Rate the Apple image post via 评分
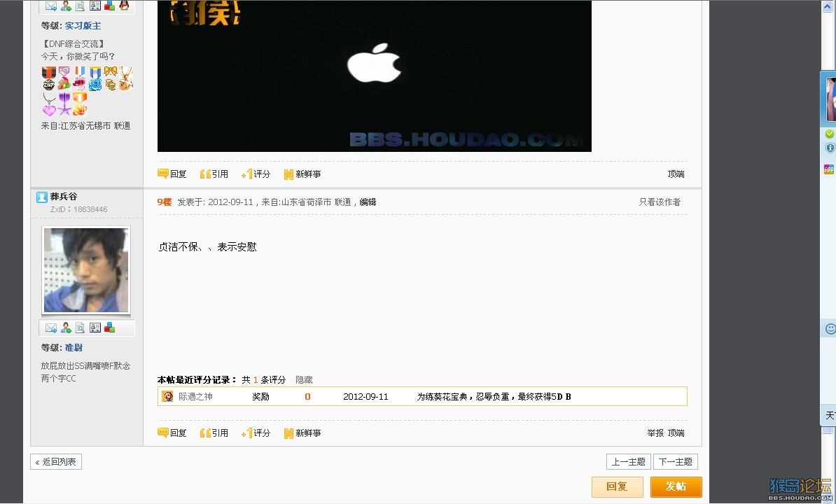Image resolution: width=836 pixels, height=504 pixels. [x=256, y=174]
